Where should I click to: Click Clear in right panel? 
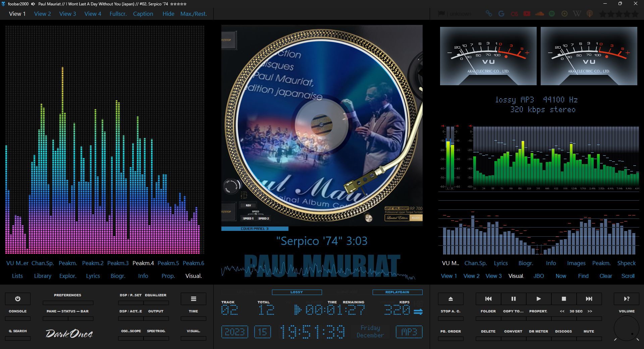pos(606,276)
